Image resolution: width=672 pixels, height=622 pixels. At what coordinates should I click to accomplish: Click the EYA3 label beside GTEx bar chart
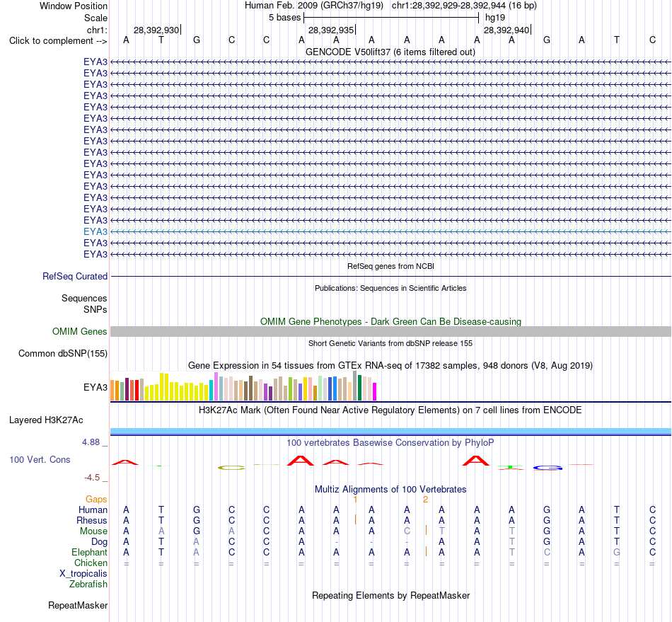click(95, 388)
